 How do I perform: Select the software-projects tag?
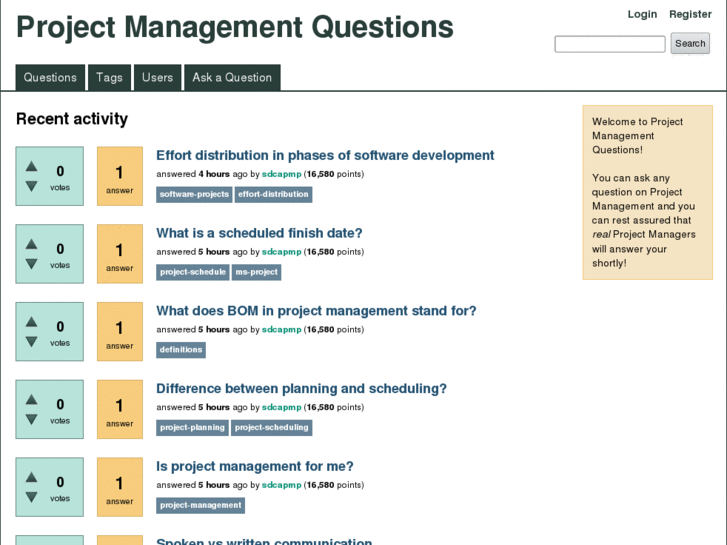(x=194, y=194)
